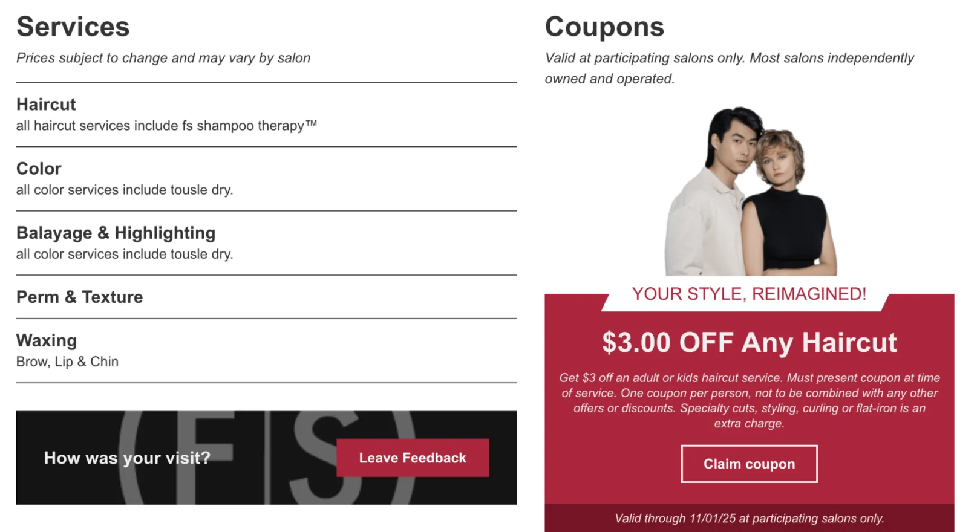Click the prices subject to change disclaimer
The width and height of the screenshot is (980, 532).
pyautogui.click(x=163, y=57)
